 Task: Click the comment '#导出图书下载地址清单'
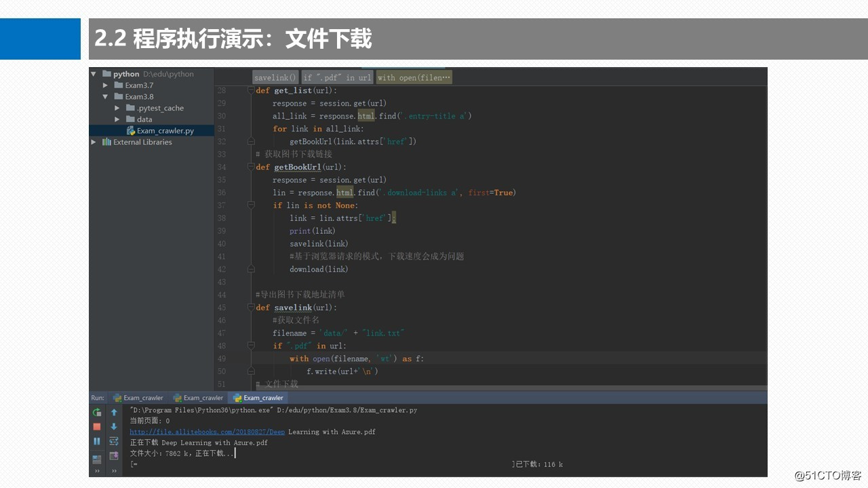pyautogui.click(x=300, y=295)
